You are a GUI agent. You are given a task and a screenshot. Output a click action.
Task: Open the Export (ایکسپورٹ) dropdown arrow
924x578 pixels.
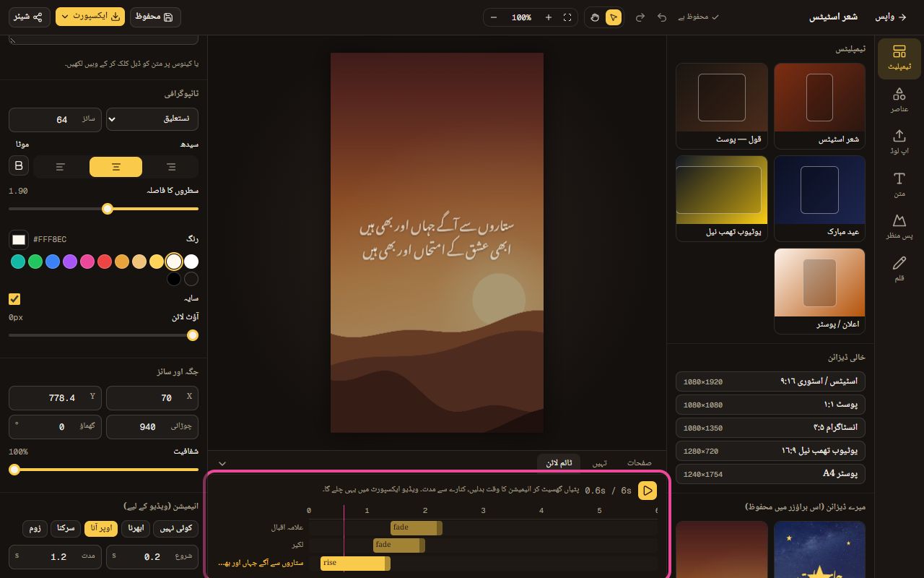click(x=66, y=17)
